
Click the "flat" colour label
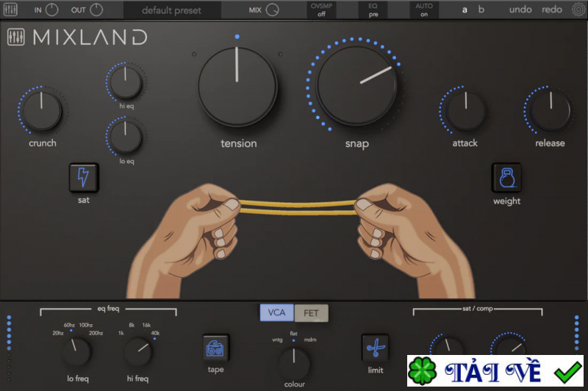click(293, 333)
